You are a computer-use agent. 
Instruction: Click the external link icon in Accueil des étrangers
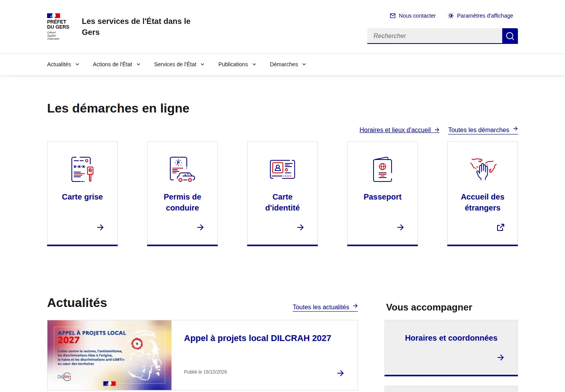(501, 227)
